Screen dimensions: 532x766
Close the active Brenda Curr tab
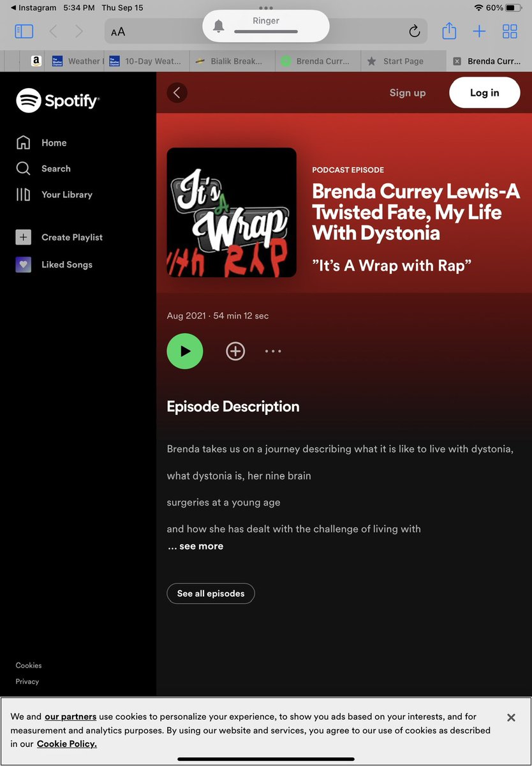click(457, 61)
